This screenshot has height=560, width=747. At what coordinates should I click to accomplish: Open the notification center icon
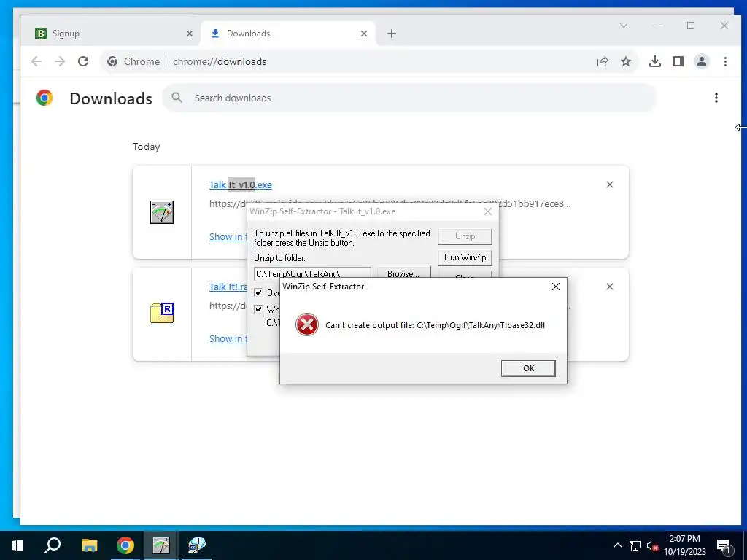[x=724, y=546]
